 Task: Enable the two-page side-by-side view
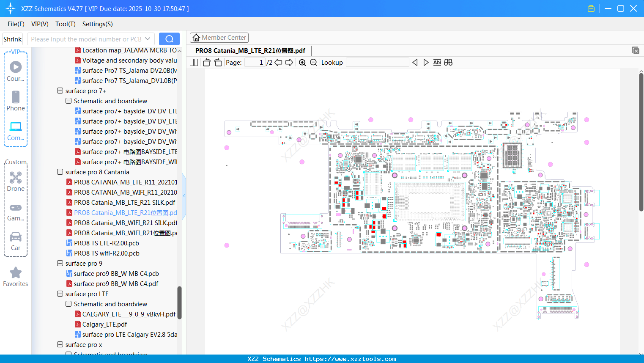194,62
